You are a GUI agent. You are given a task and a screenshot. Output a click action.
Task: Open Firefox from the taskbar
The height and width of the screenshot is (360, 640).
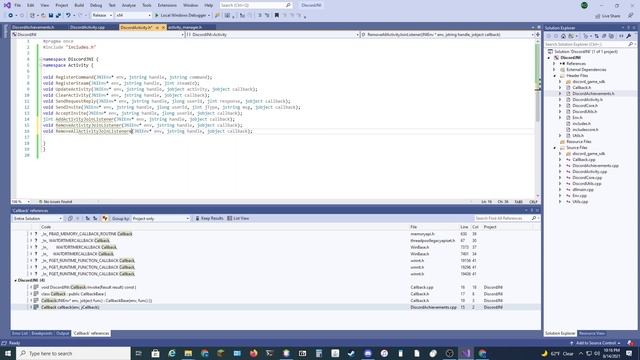click(253, 353)
